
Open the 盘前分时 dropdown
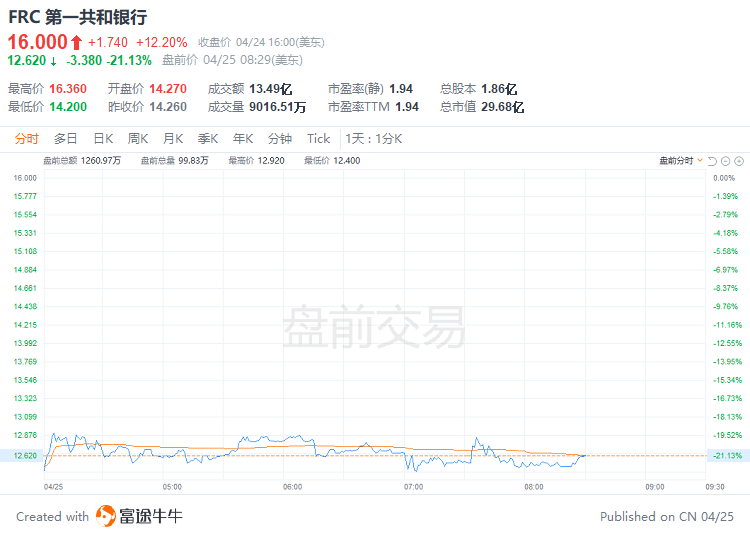coord(681,161)
